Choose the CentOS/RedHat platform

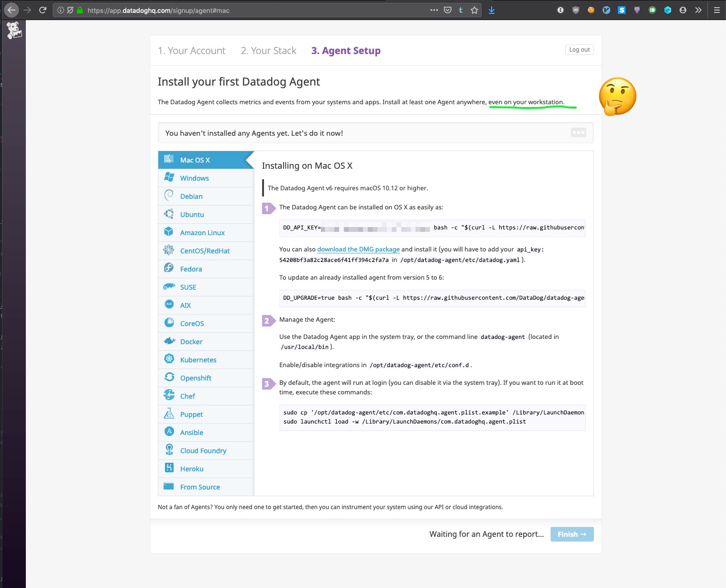(206, 251)
